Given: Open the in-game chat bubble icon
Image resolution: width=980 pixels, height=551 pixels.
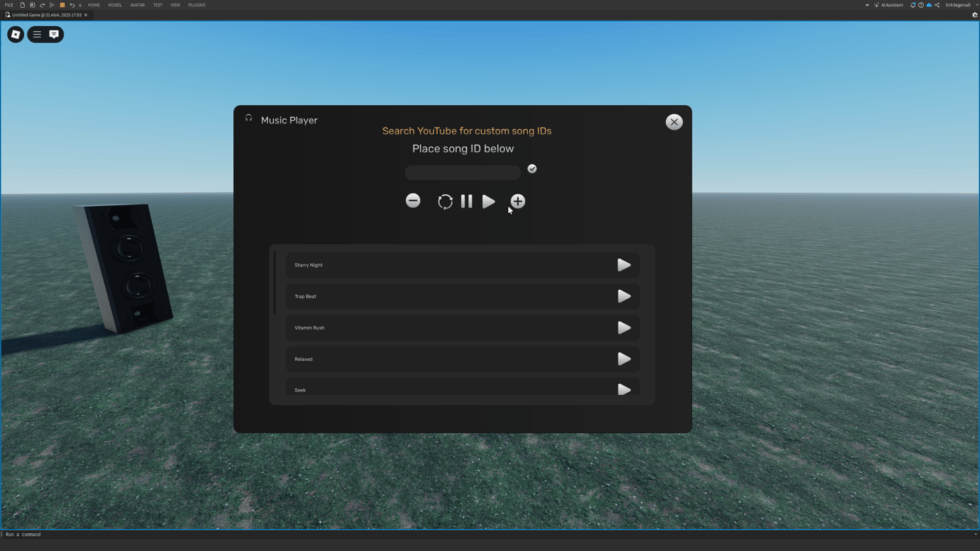Looking at the screenshot, I should tap(54, 35).
